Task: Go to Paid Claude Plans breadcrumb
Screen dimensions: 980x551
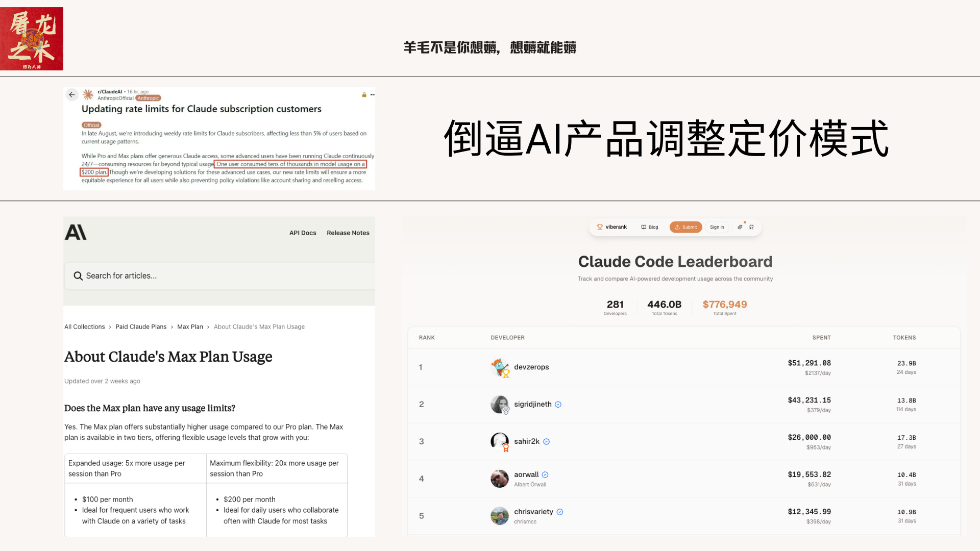Action: [141, 327]
